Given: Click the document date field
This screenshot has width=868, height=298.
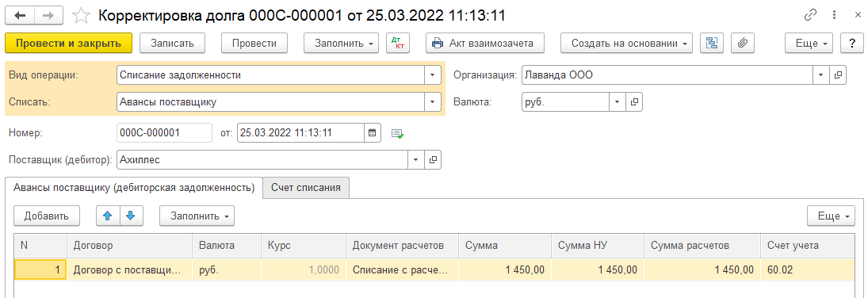Looking at the screenshot, I should point(300,132).
